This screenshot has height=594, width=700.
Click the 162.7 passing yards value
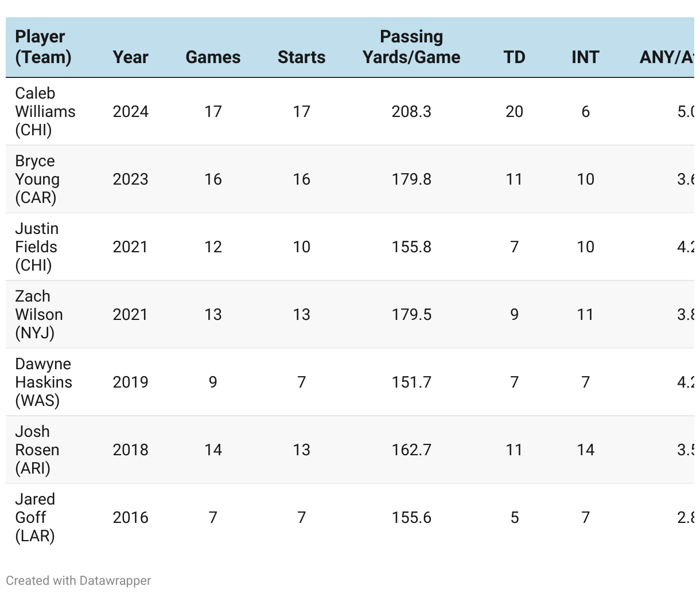[x=411, y=450]
